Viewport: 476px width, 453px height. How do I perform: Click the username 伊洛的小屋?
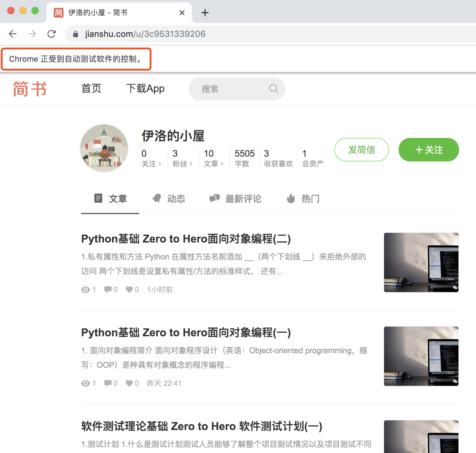(x=173, y=136)
